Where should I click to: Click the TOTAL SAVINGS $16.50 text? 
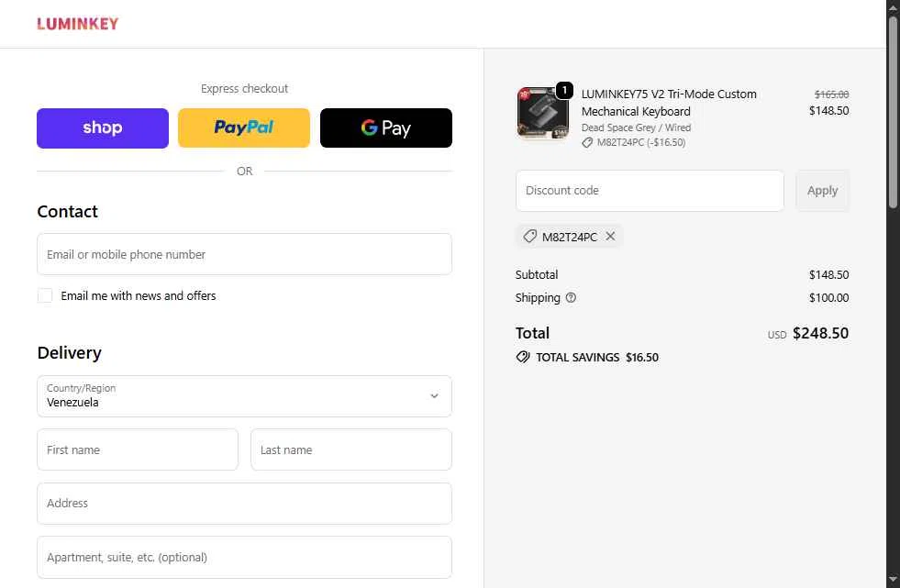[597, 358]
